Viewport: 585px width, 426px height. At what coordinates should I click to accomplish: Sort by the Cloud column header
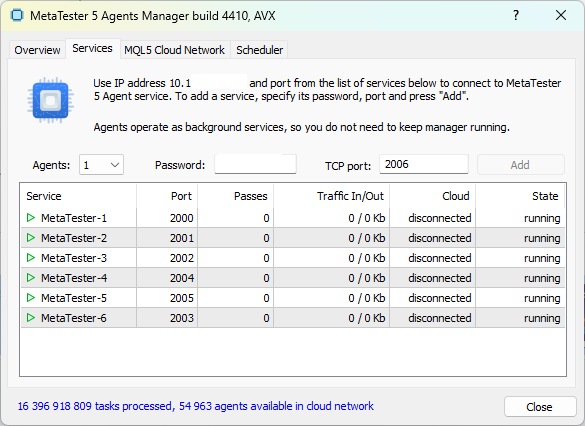click(x=432, y=196)
